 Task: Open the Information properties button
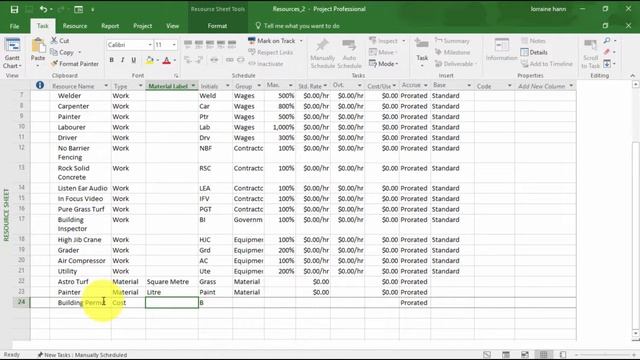point(501,50)
